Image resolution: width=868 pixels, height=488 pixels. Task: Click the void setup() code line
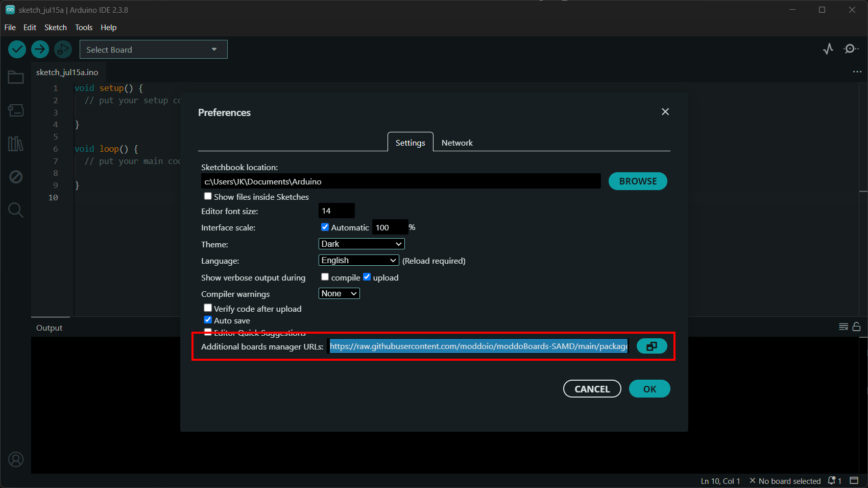point(109,88)
